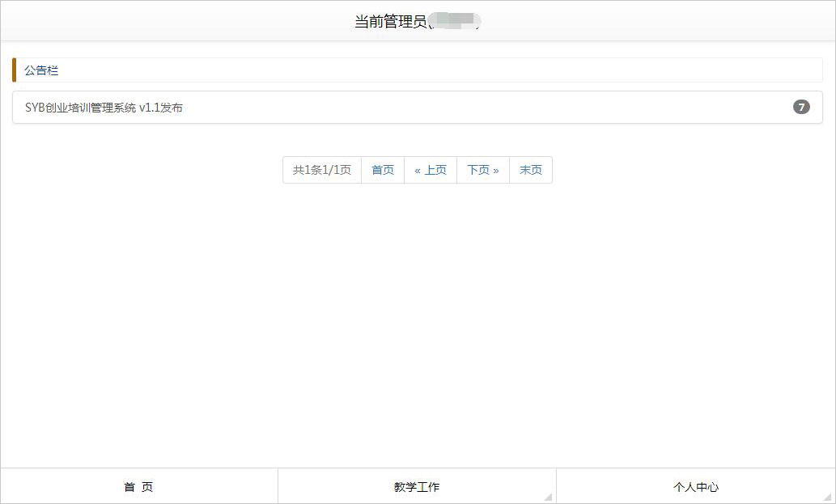
Task: Switch to the 首 页 bottom tab
Action: click(x=138, y=487)
